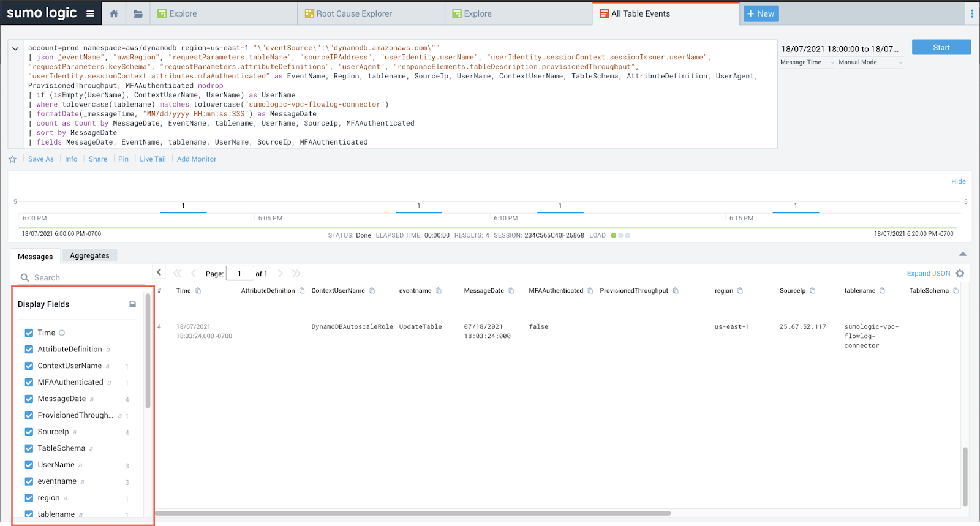Copy icon beside region column header

[740, 291]
